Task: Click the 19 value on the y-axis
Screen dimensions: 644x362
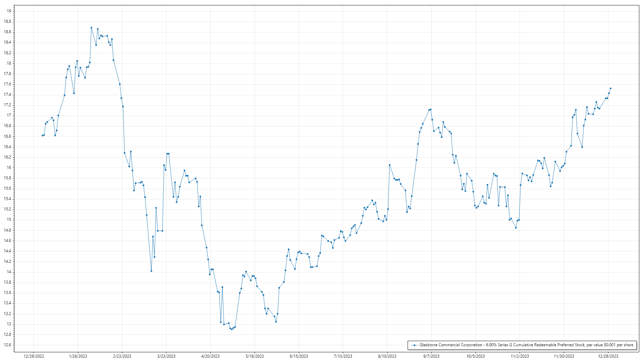Action: 9,11
